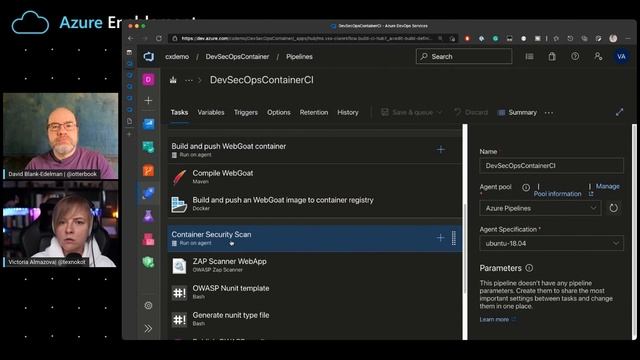The image size is (640, 360).
Task: Open the Repos icon in the sidebar
Action: [148, 170]
